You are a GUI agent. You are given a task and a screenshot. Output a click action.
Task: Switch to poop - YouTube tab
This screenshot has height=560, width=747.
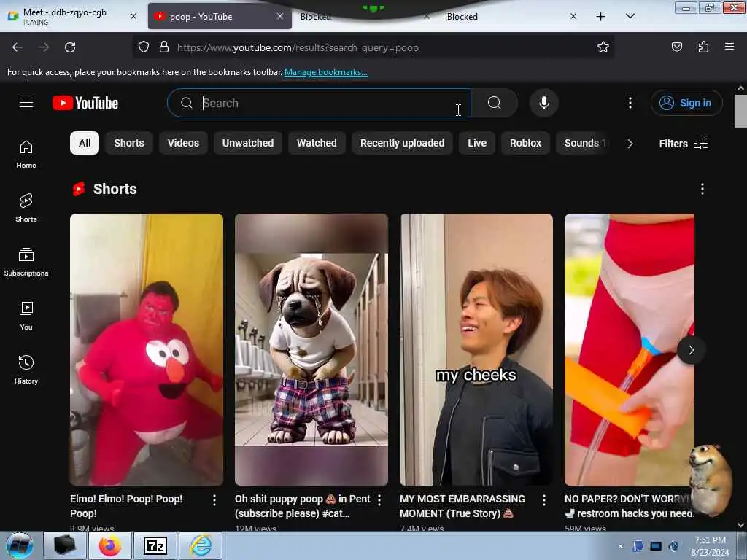click(x=220, y=16)
